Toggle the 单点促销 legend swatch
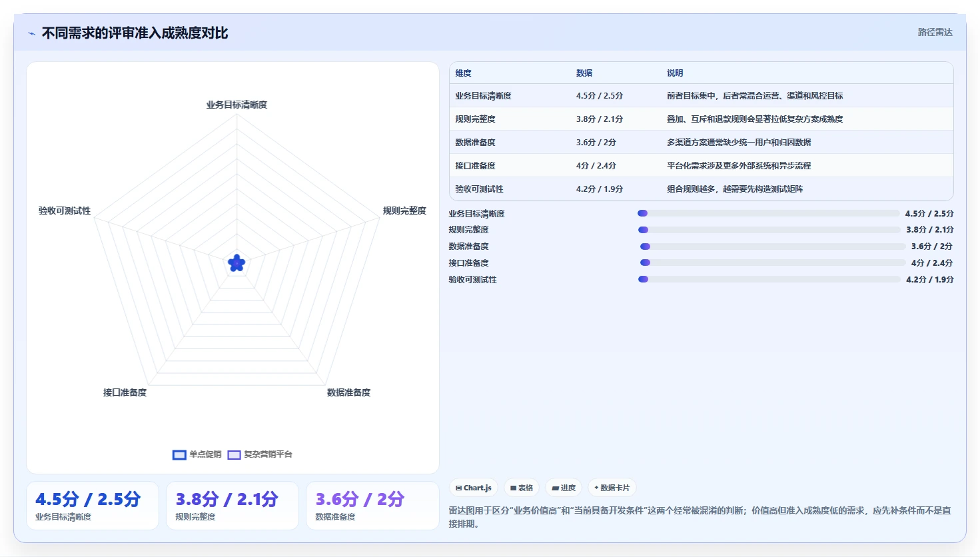 pyautogui.click(x=179, y=455)
